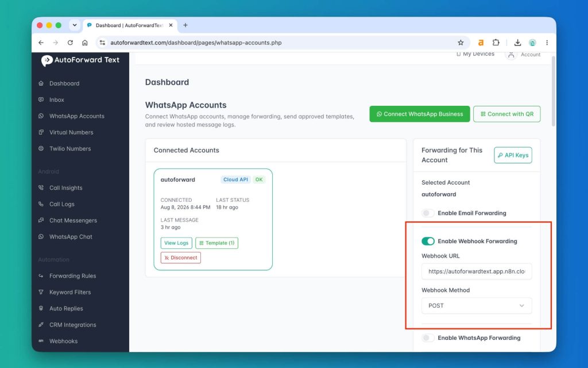Click the Chat Messengers sidebar icon
The width and height of the screenshot is (588, 368).
tap(41, 220)
